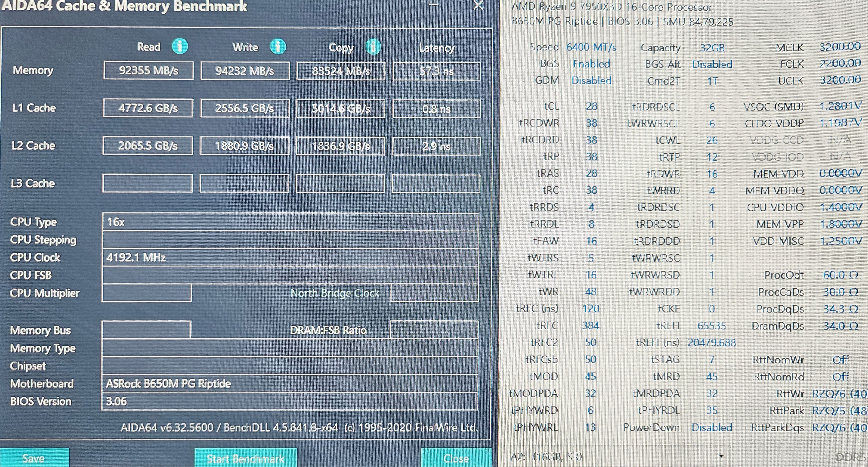The image size is (868, 467).
Task: Click tFAW value 16
Action: pos(591,241)
